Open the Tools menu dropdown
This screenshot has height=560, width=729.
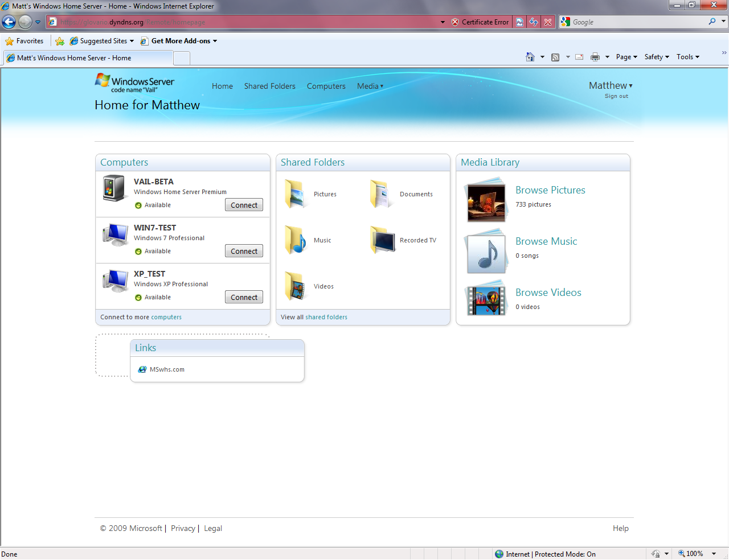[x=687, y=57]
